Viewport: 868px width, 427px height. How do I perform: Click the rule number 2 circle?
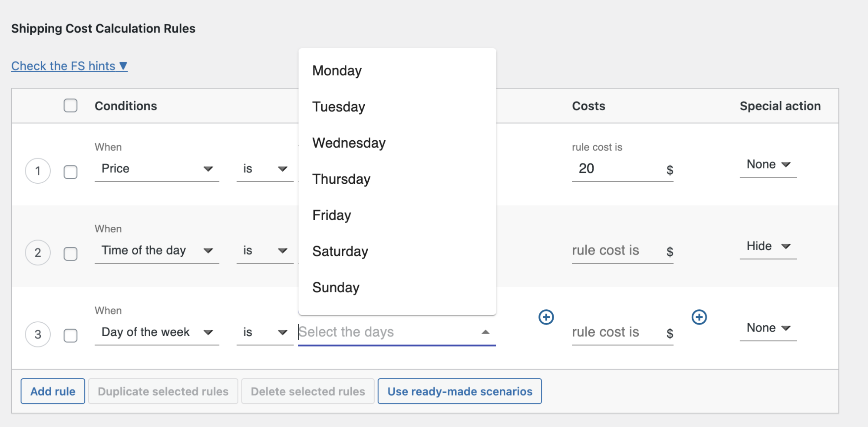[38, 252]
